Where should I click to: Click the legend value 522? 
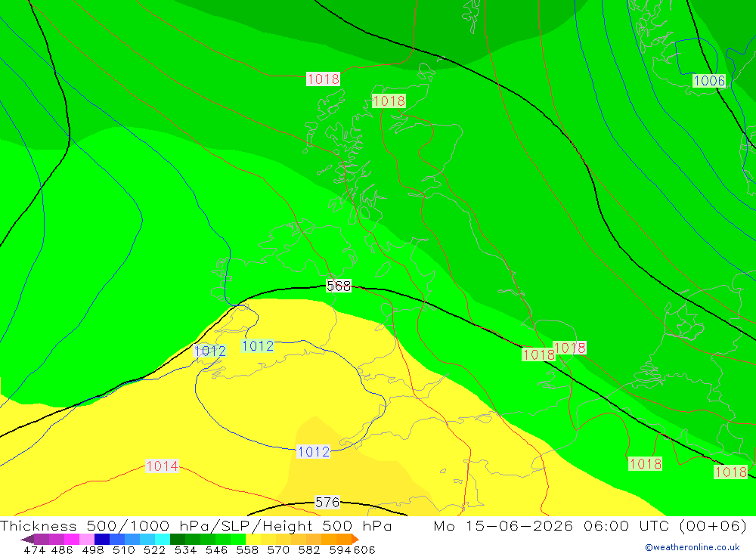(154, 549)
